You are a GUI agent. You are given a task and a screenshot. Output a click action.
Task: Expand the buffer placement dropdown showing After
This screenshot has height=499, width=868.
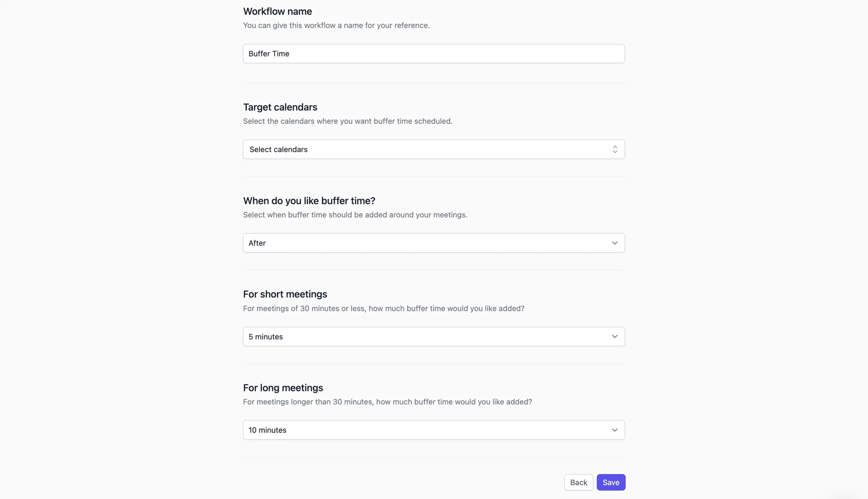point(433,243)
